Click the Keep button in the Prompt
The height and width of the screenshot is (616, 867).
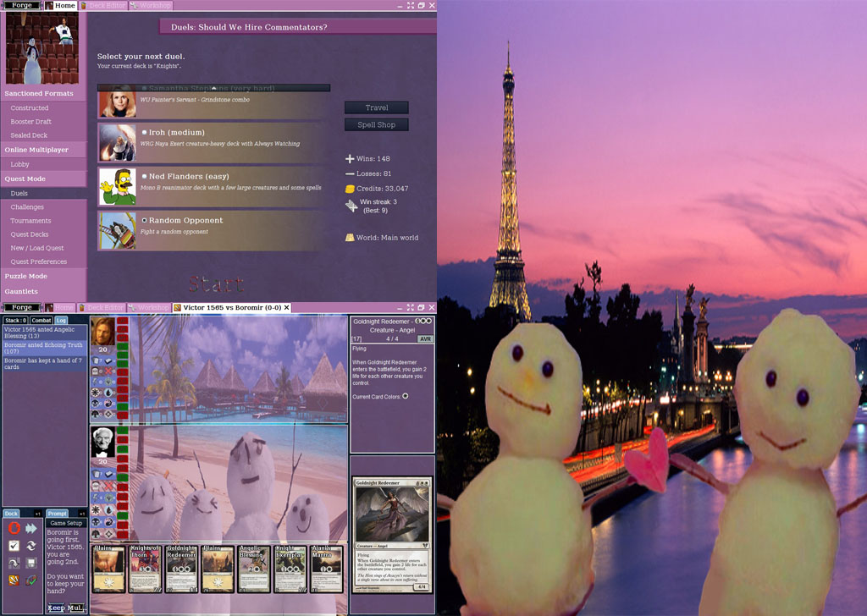pyautogui.click(x=56, y=608)
